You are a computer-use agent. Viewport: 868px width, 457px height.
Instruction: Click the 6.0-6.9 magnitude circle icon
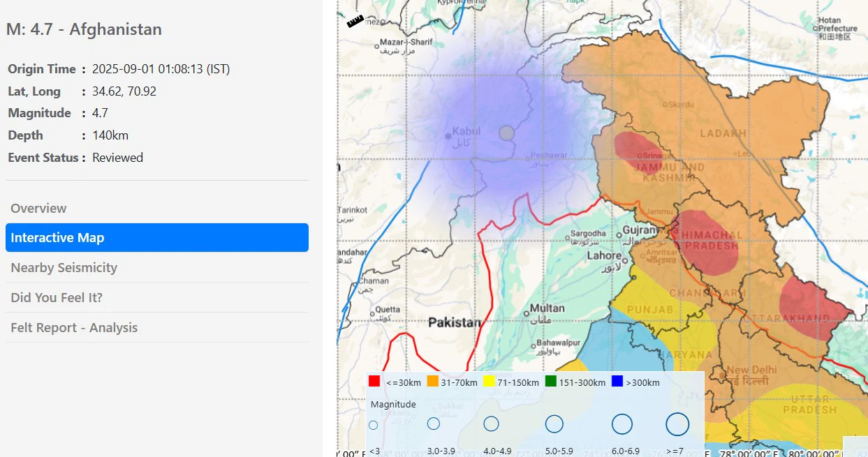point(622,424)
